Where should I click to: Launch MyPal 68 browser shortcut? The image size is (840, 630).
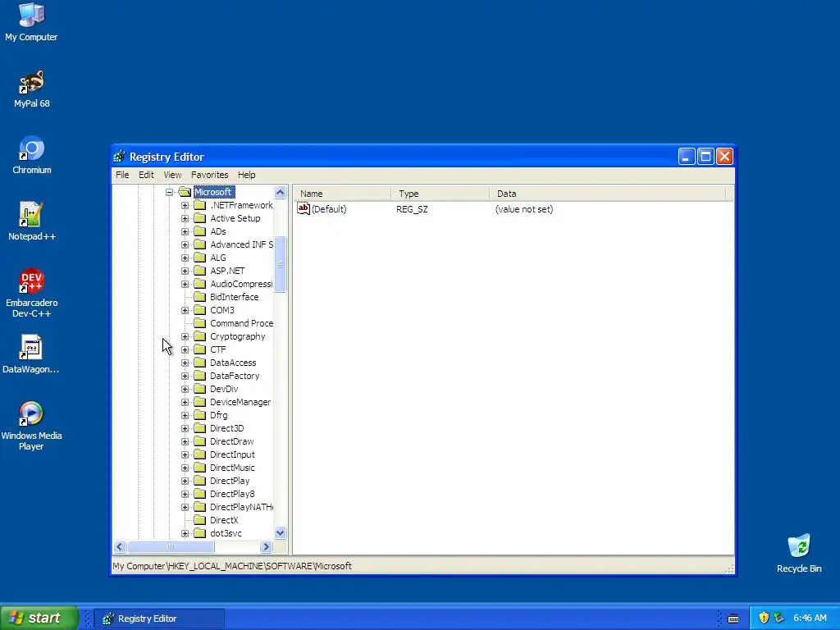click(31, 89)
